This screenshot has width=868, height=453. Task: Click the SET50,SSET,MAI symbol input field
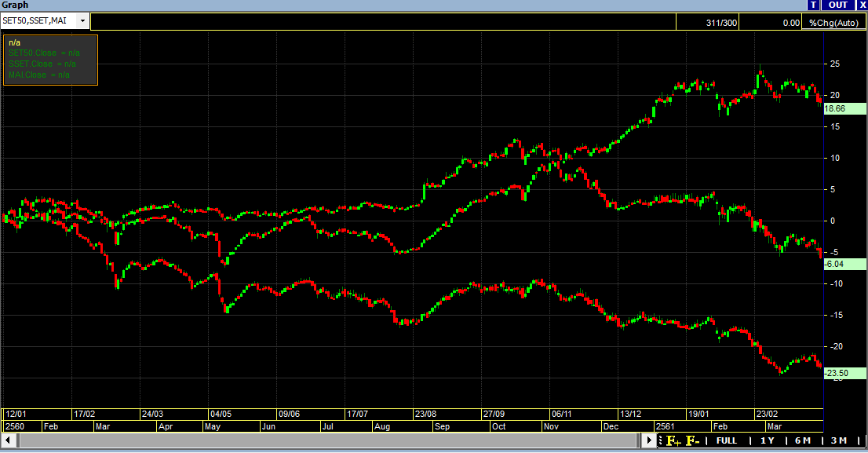(x=38, y=21)
